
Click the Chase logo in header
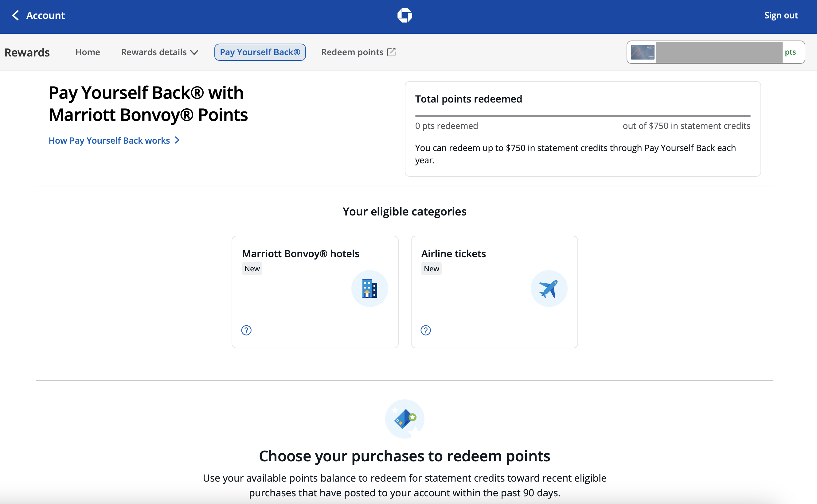[405, 15]
